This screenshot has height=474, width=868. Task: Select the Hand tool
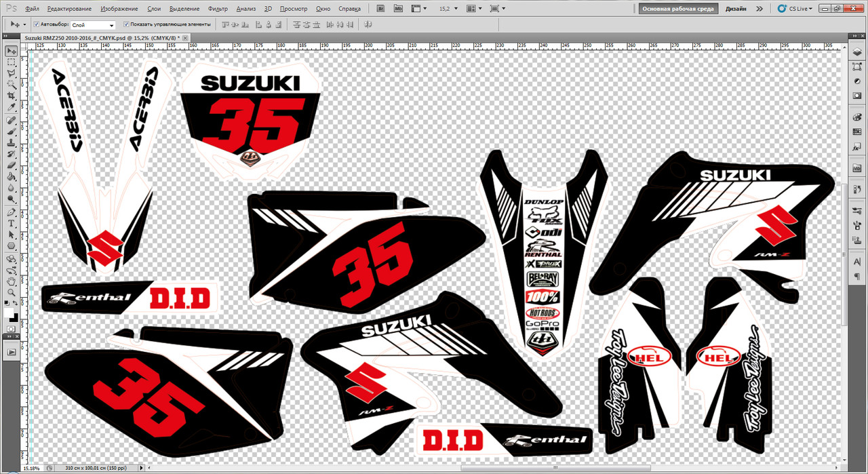(x=12, y=281)
